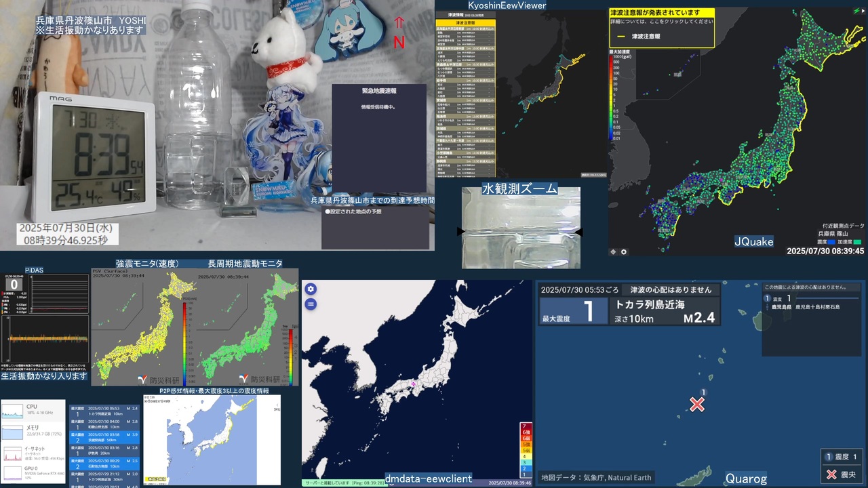
Task: Select the 00:29 Ishikawa M2.5 earthquake entry
Action: tap(104, 463)
